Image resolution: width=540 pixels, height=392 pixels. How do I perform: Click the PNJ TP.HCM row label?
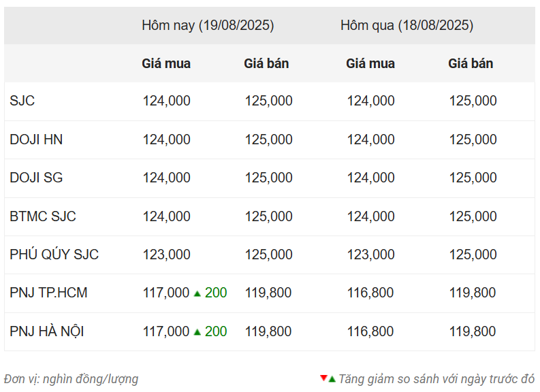[48, 293]
